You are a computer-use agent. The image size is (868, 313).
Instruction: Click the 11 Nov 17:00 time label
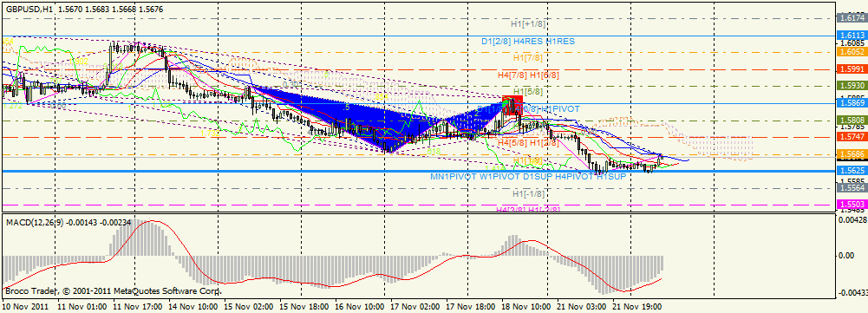137,306
